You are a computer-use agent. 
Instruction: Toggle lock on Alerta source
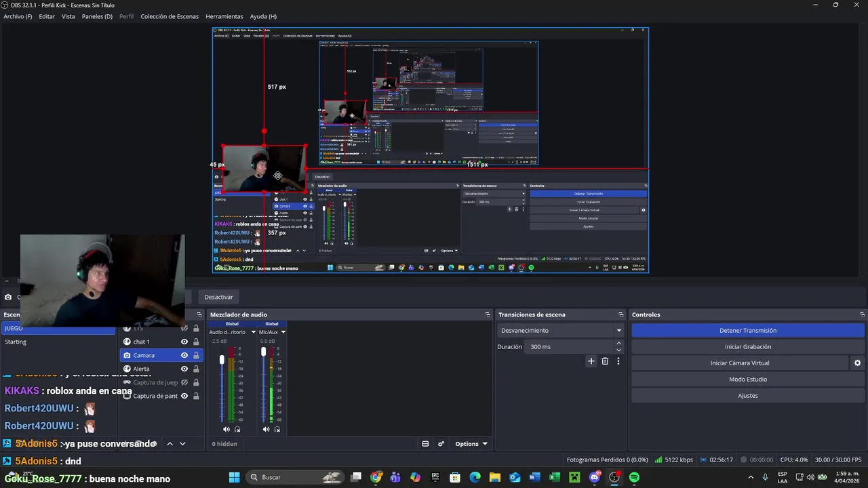coord(196,369)
